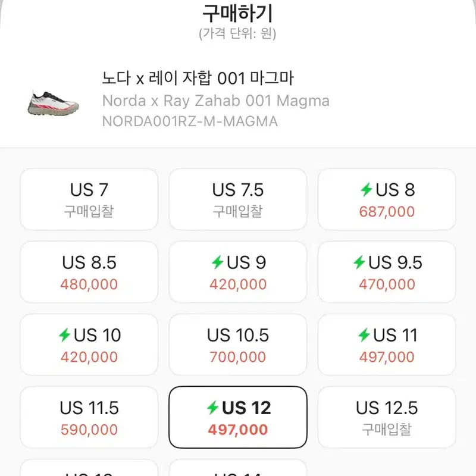The image size is (476, 476).
Task: Select size US 7 bid option
Action: coord(89,199)
